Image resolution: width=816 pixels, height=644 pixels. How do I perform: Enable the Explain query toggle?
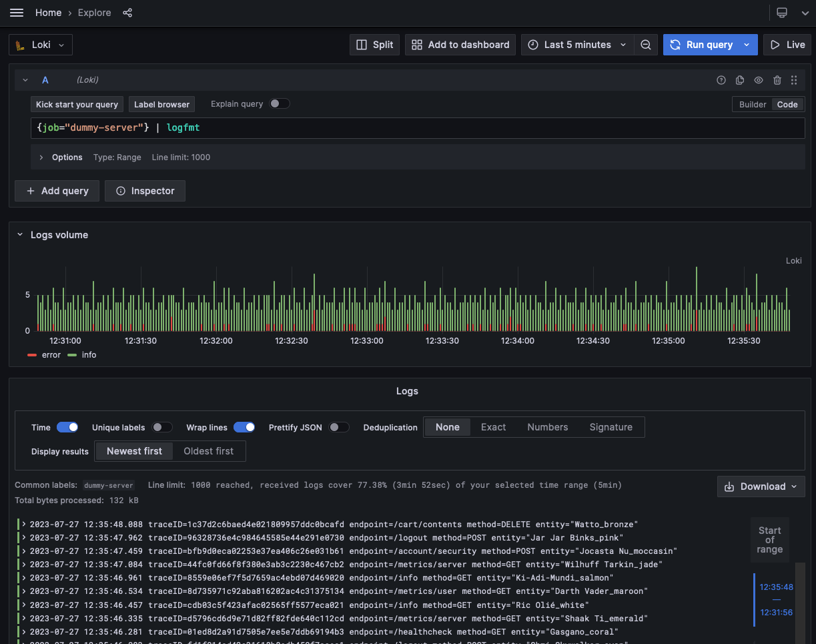[x=280, y=103]
